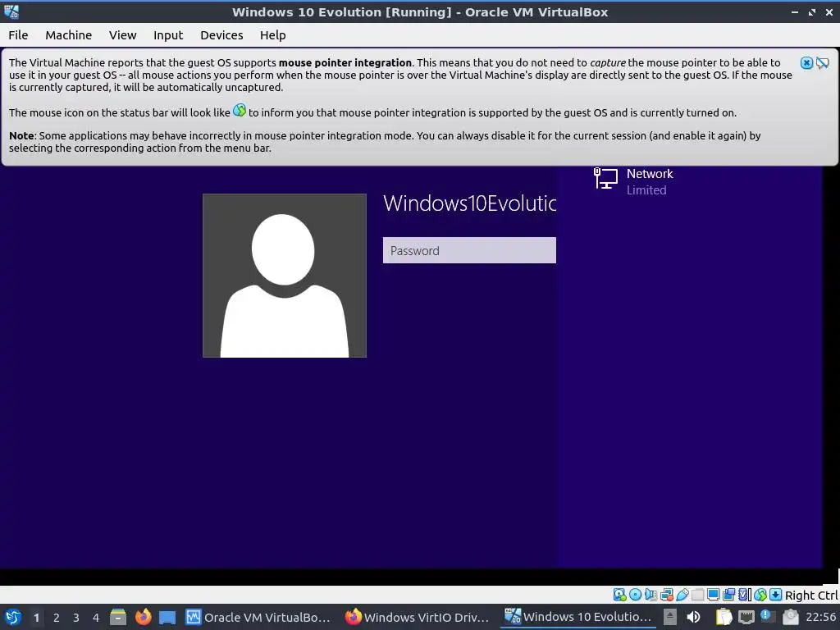
Task: Click the Windows10Evolution user name
Action: point(469,203)
